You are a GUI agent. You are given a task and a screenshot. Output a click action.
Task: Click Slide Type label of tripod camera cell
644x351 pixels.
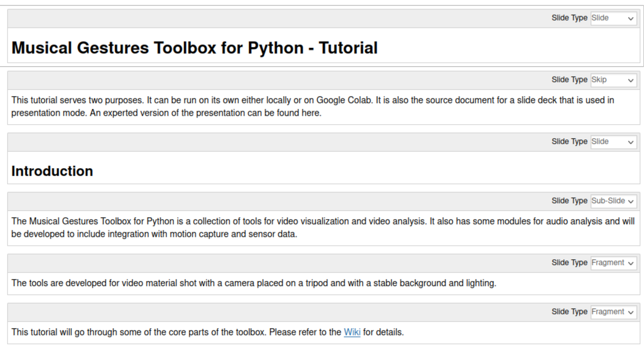coord(570,262)
